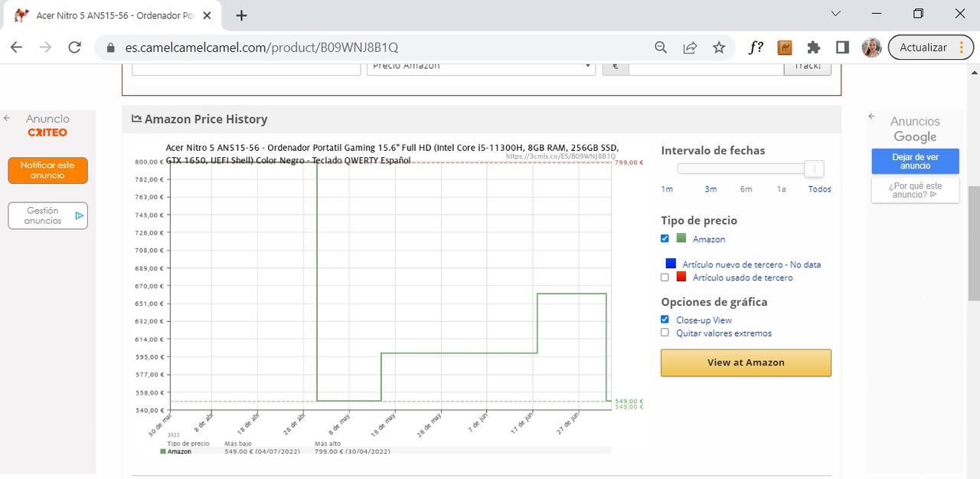
Task: Open the f? extension
Action: (x=756, y=48)
